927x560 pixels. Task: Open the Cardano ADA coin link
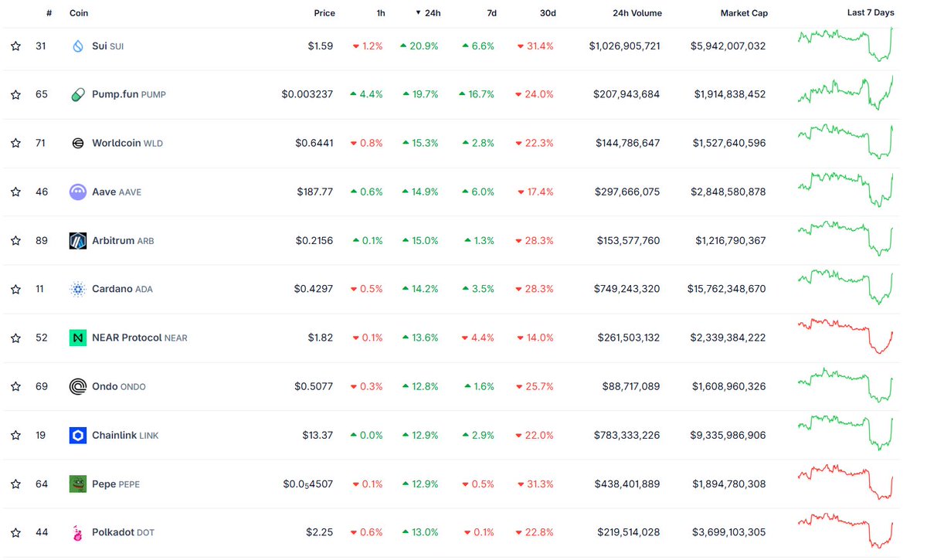coord(122,289)
